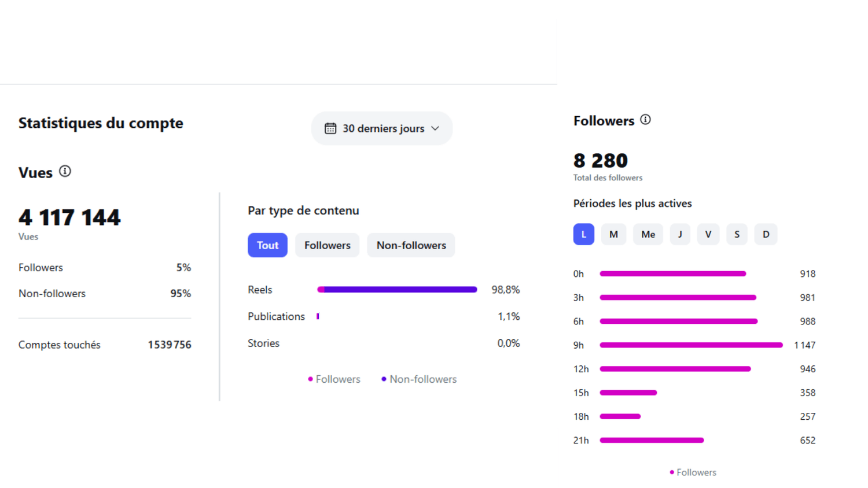Image resolution: width=868 pixels, height=488 pixels.
Task: Click the Reels 98,8% value
Action: click(506, 290)
